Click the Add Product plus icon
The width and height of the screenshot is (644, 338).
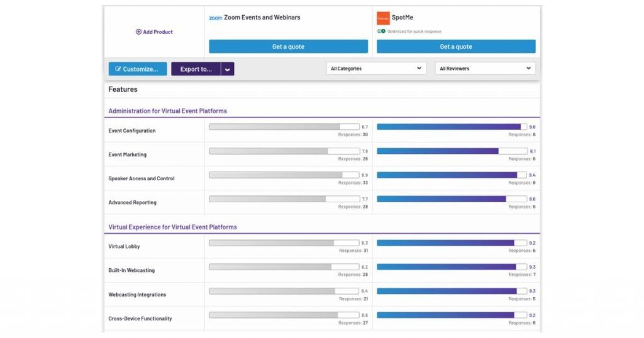(138, 32)
